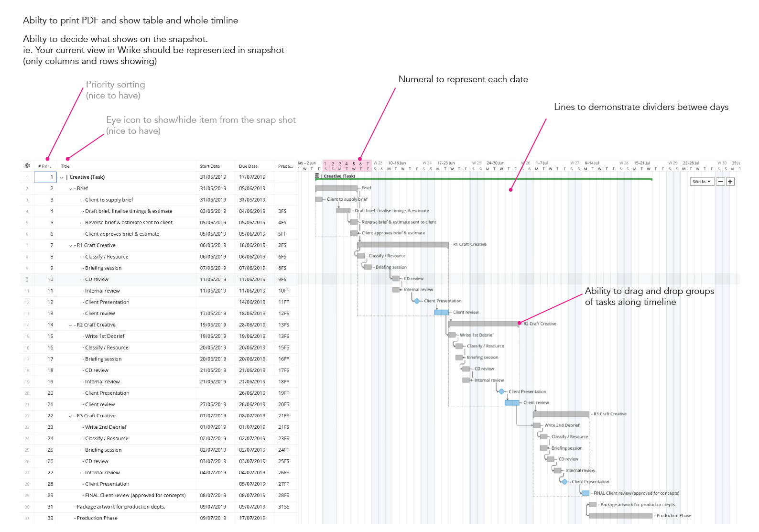This screenshot has height=532, width=759.
Task: Click the Client Presentation milestone diamond under R1
Action: click(x=417, y=301)
